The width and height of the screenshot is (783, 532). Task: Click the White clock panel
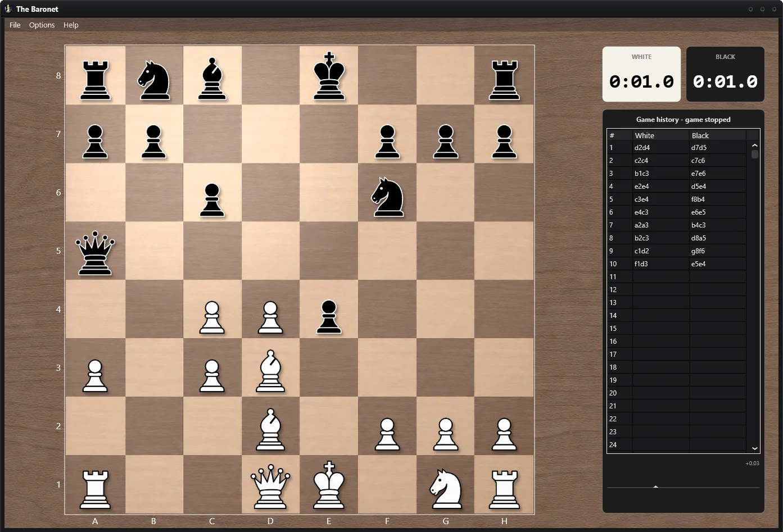(x=641, y=74)
